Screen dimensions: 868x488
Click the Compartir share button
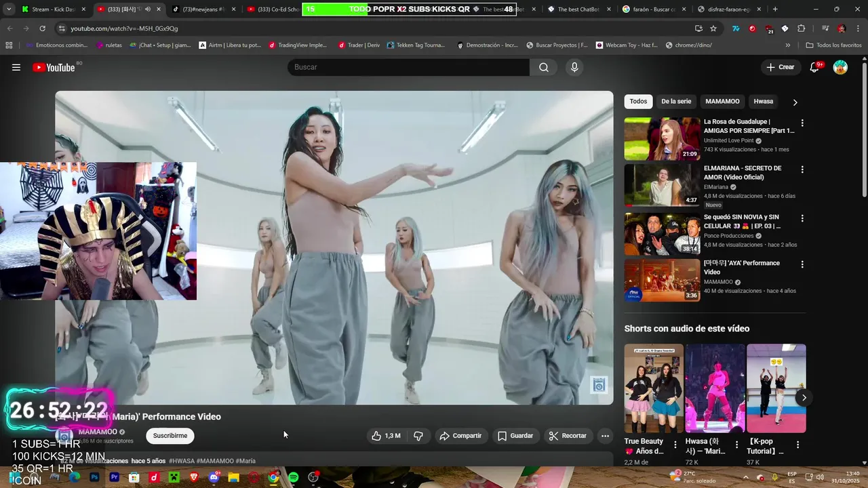(460, 436)
